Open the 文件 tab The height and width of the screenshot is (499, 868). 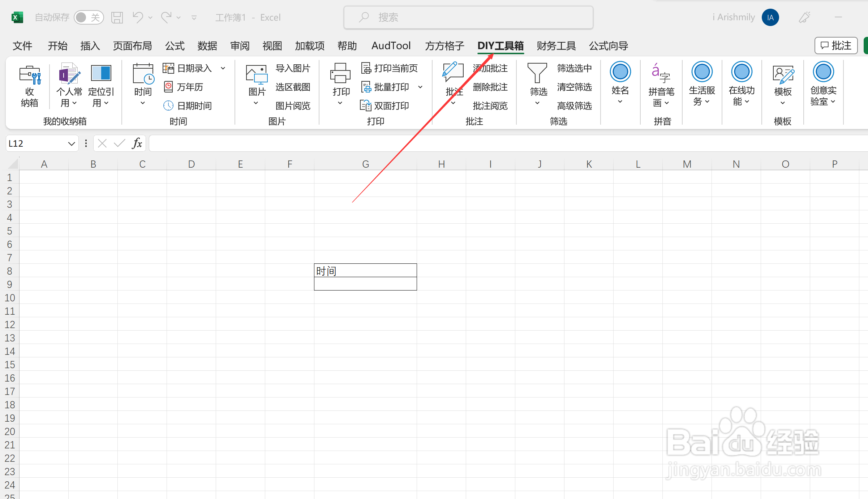pos(22,46)
